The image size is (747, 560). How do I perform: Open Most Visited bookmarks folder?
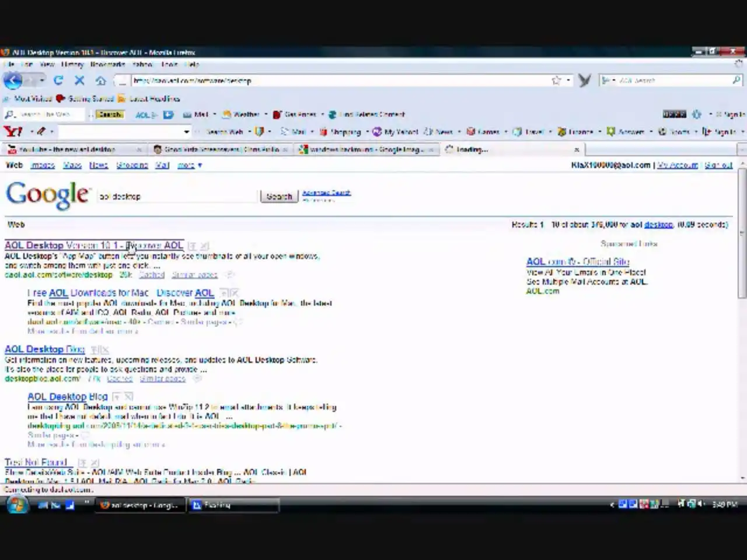[x=28, y=99]
